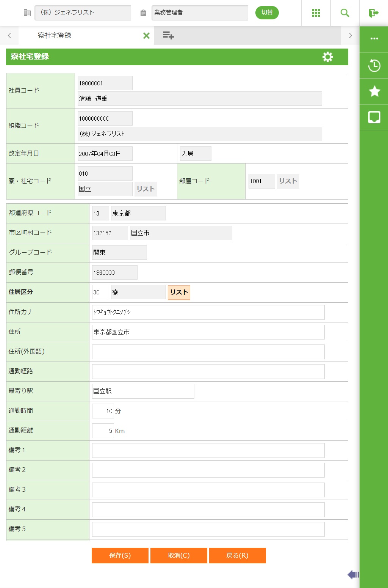The height and width of the screenshot is (588, 388).
Task: Open the history clock icon in sidebar
Action: tap(374, 66)
